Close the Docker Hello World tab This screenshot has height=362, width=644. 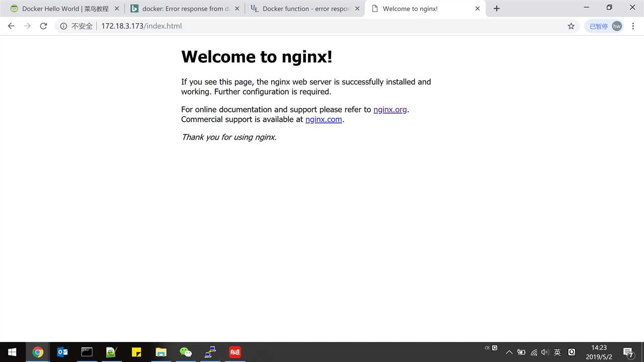[x=117, y=9]
